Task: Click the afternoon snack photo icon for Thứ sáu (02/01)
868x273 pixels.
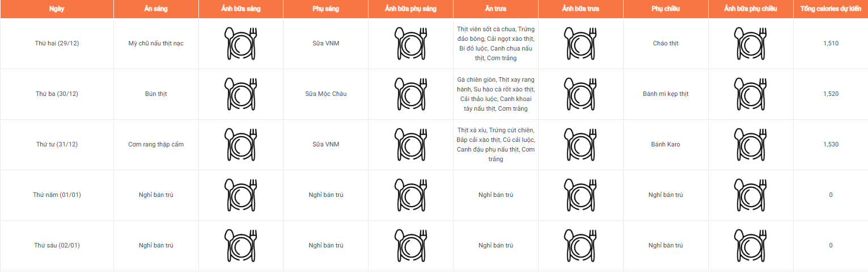Action: point(751,245)
